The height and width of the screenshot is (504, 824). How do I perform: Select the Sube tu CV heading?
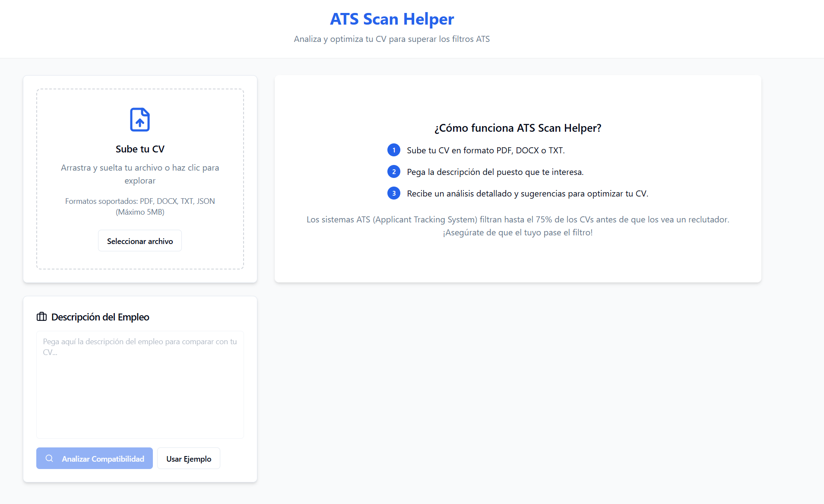click(x=140, y=149)
